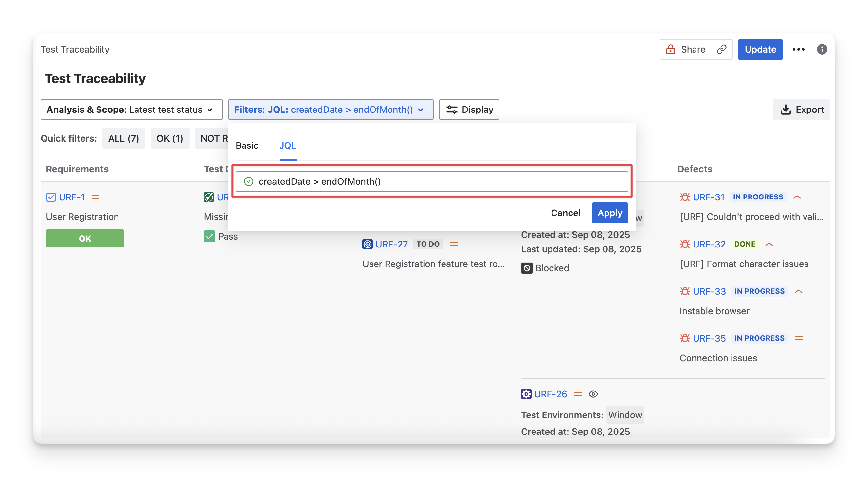
Task: Click the URF-26 test execution gear icon
Action: click(526, 394)
